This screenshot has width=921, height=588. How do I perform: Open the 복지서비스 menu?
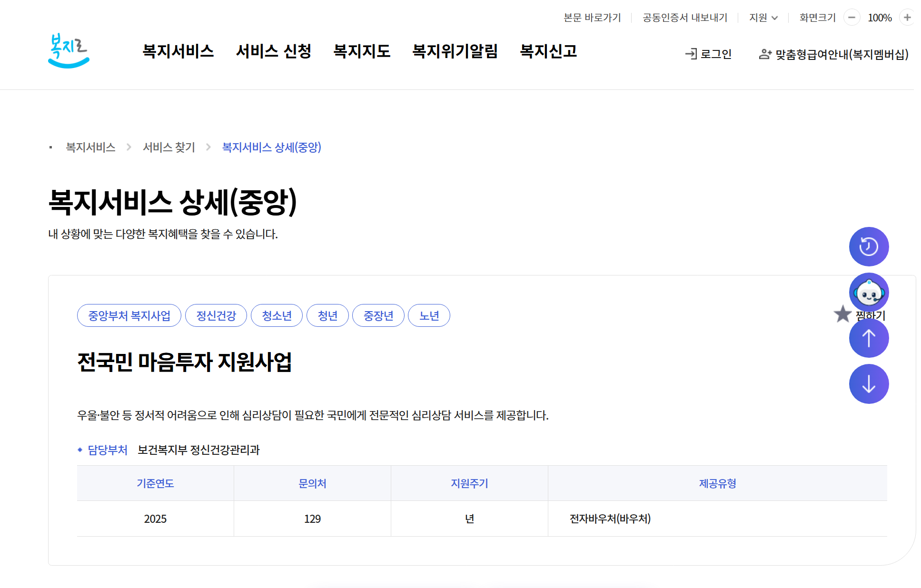(178, 51)
